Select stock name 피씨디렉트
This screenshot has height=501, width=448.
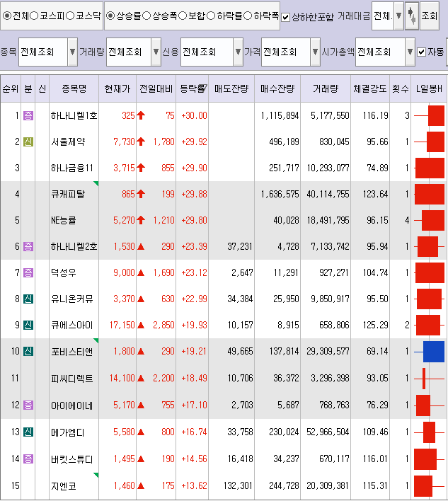tap(72, 379)
